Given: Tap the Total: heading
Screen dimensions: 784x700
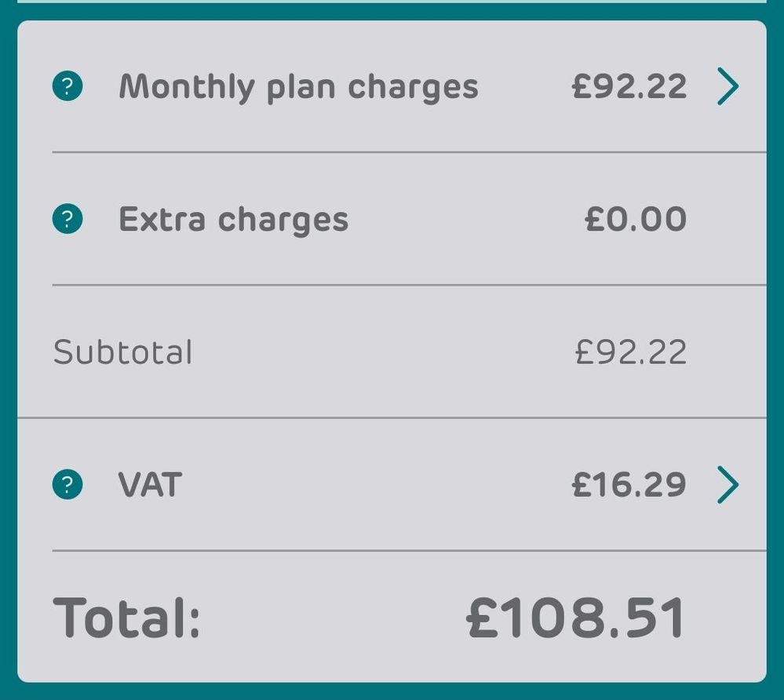Looking at the screenshot, I should click(126, 617).
